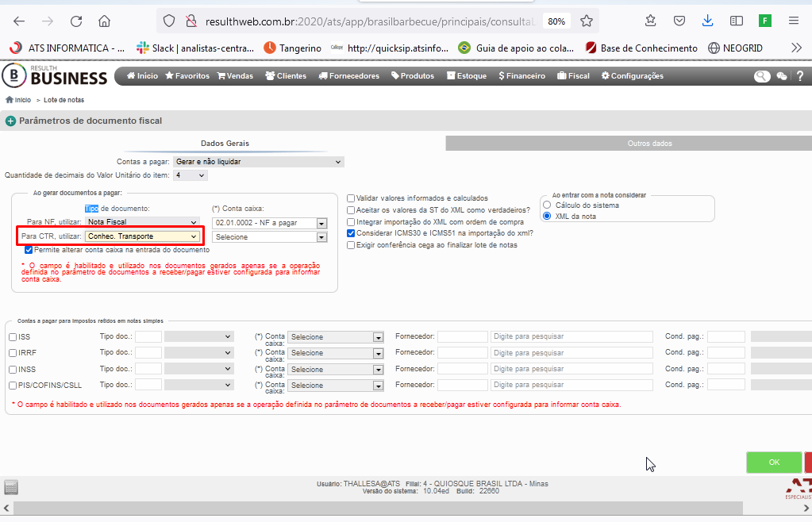
Task: Click the ISS Fornecedor search field
Action: [x=571, y=337]
